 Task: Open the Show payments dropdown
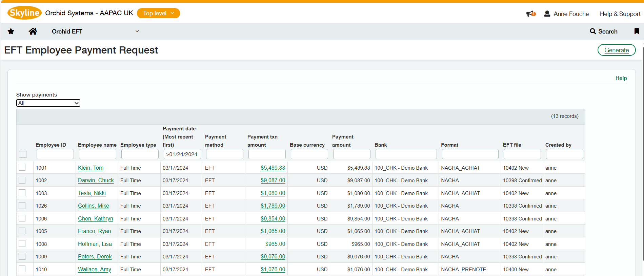pos(48,103)
